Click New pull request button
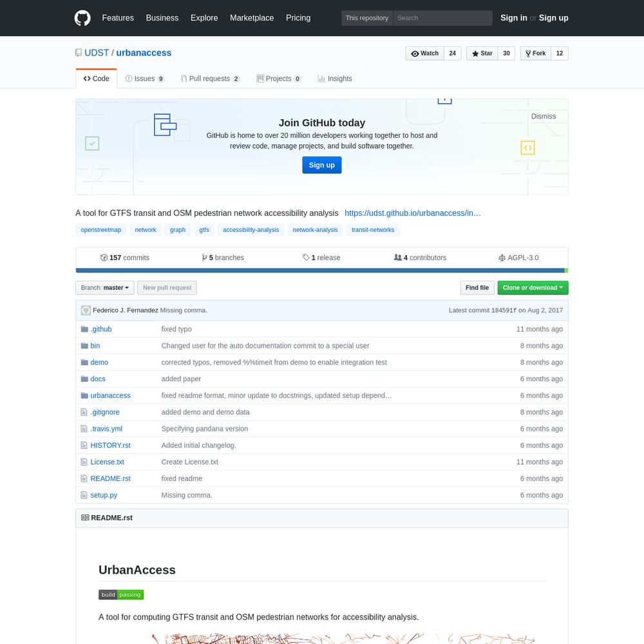This screenshot has width=644, height=644. point(167,287)
